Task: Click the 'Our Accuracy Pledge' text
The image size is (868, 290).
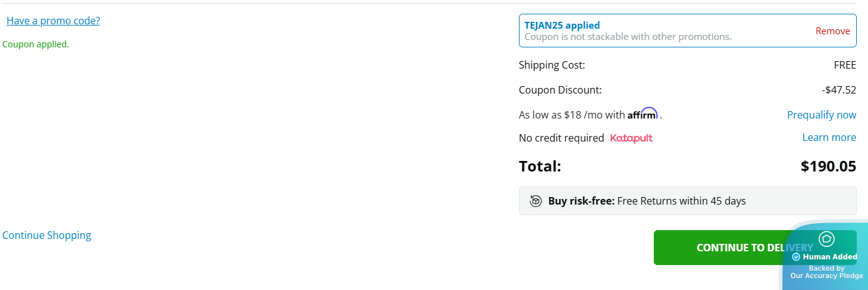Action: pos(826,276)
